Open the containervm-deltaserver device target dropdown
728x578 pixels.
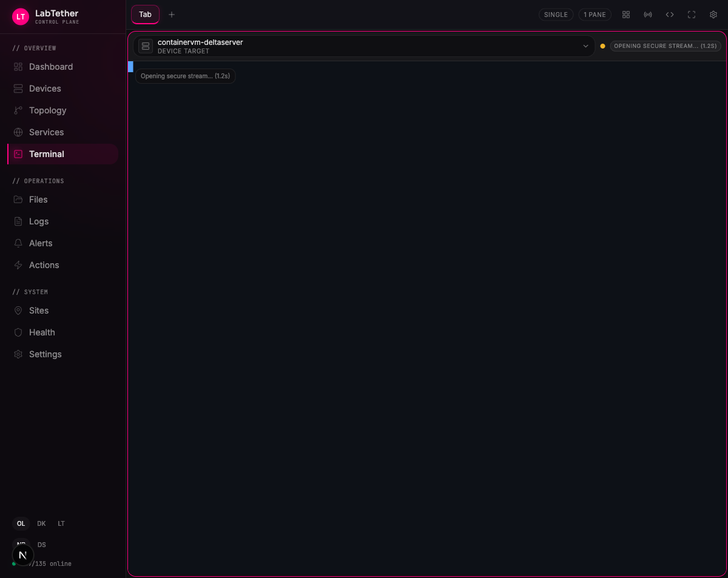pyautogui.click(x=364, y=46)
